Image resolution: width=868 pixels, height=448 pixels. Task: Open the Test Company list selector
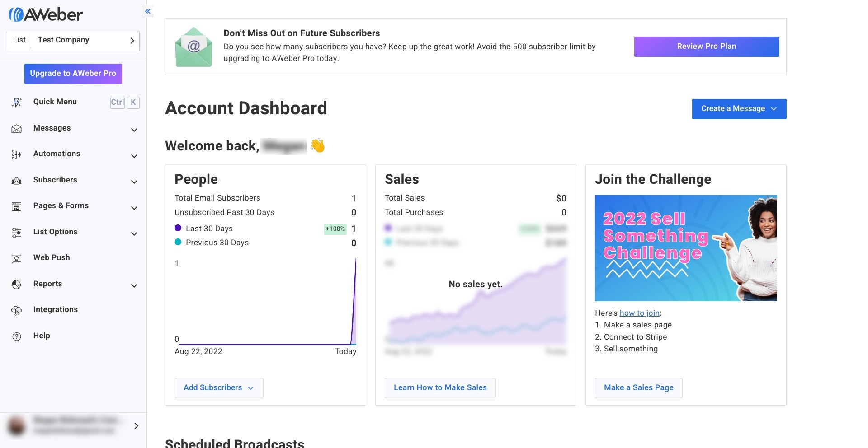click(x=73, y=41)
